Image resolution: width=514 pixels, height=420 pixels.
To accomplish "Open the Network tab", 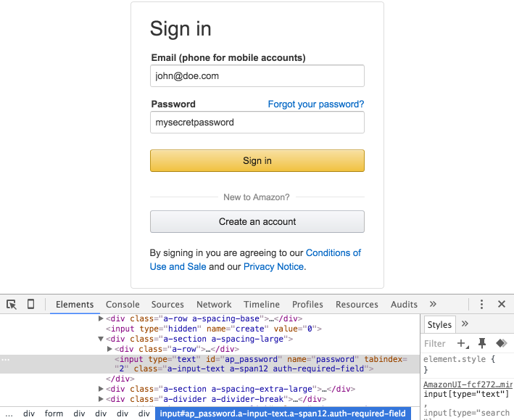I will (214, 305).
